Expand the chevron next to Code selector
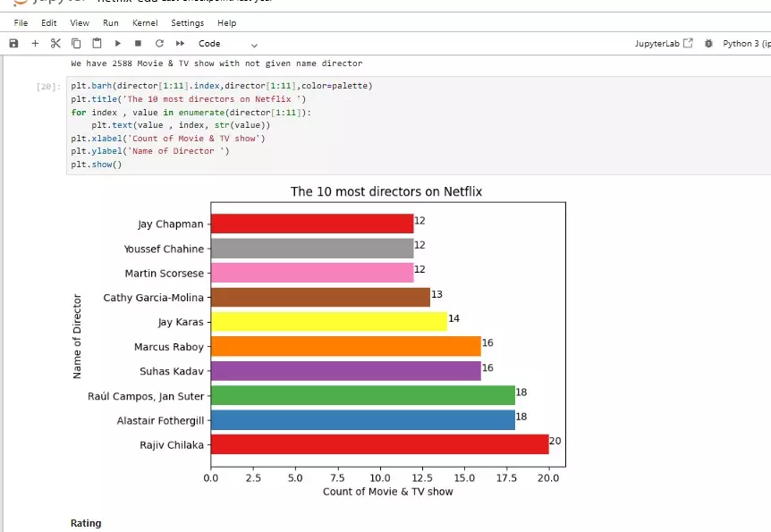 (x=253, y=43)
